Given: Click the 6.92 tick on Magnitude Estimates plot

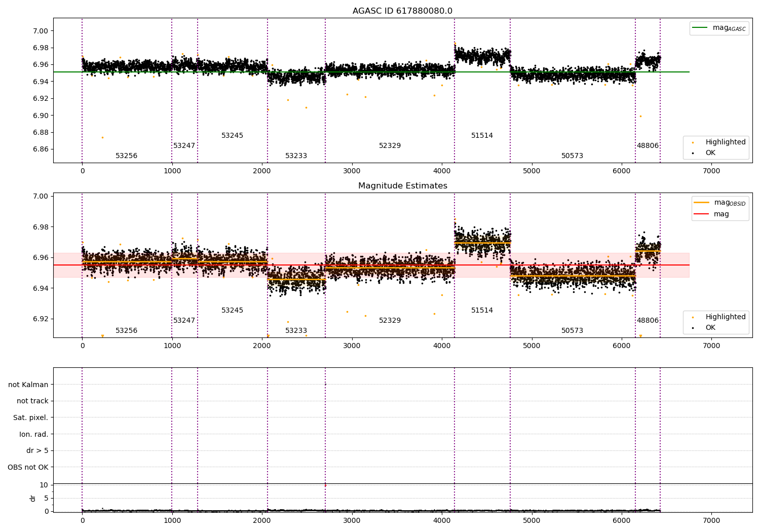Looking at the screenshot, I should tap(41, 319).
